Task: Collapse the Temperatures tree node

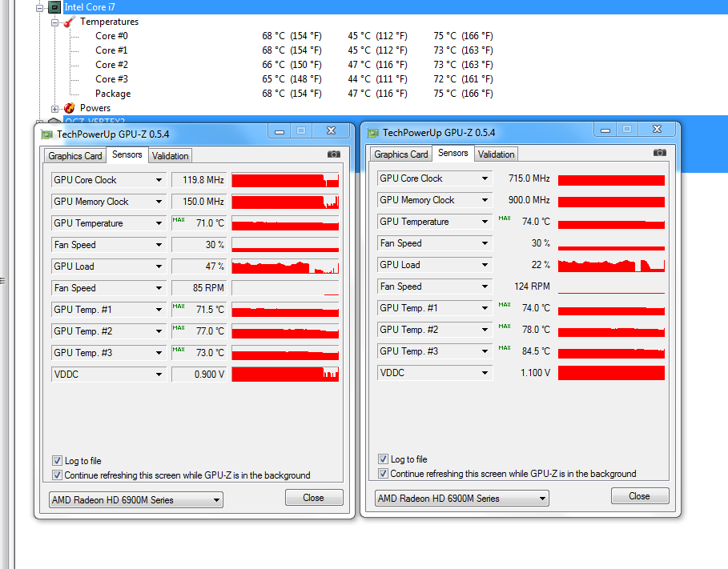Action: coord(54,22)
